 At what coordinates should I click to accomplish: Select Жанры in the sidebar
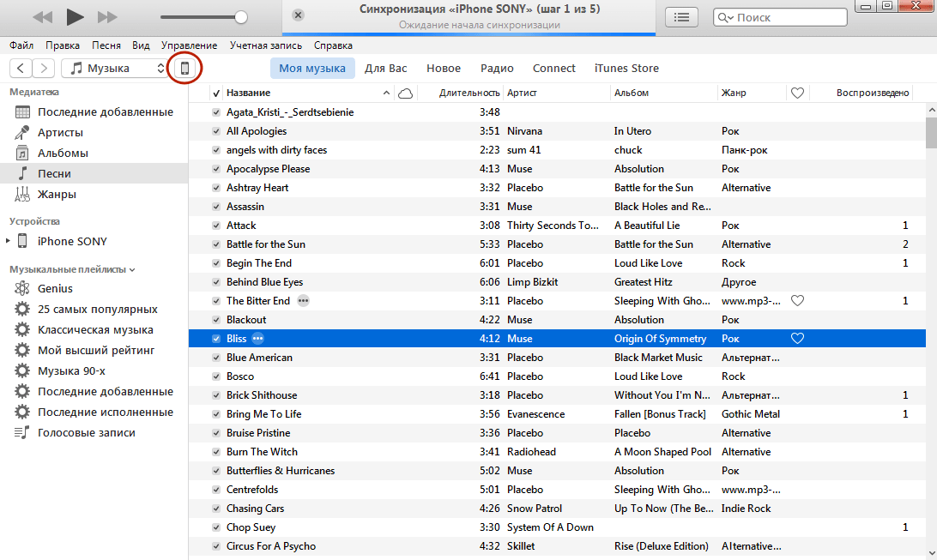[x=94, y=194]
